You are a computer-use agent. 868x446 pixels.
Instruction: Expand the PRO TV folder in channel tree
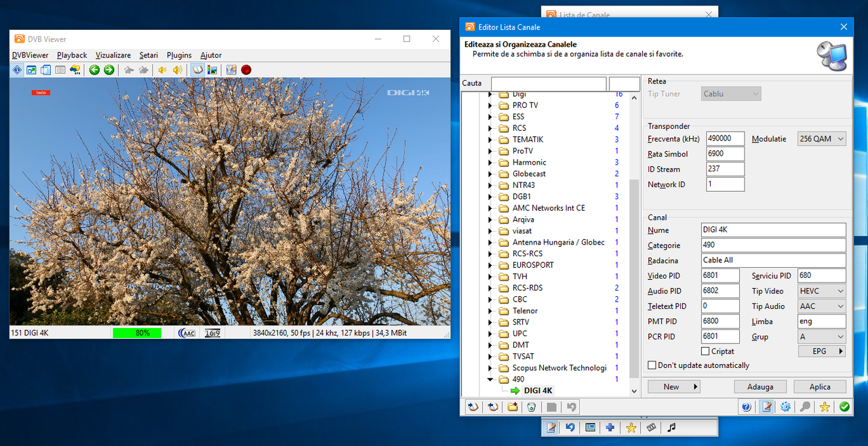(490, 105)
